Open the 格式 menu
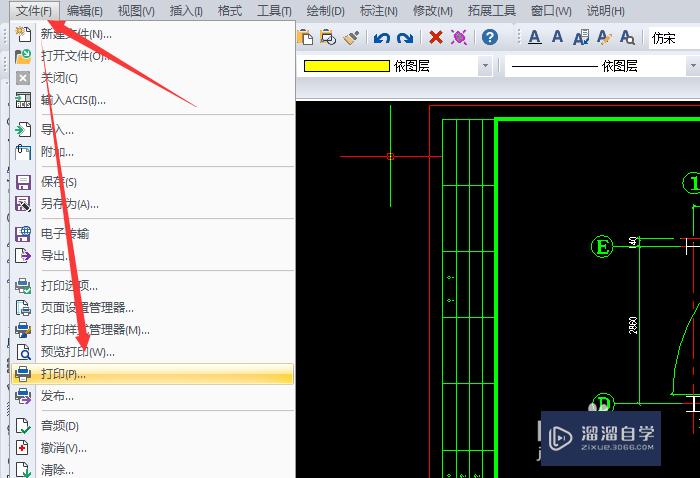The height and width of the screenshot is (478, 700). click(230, 11)
